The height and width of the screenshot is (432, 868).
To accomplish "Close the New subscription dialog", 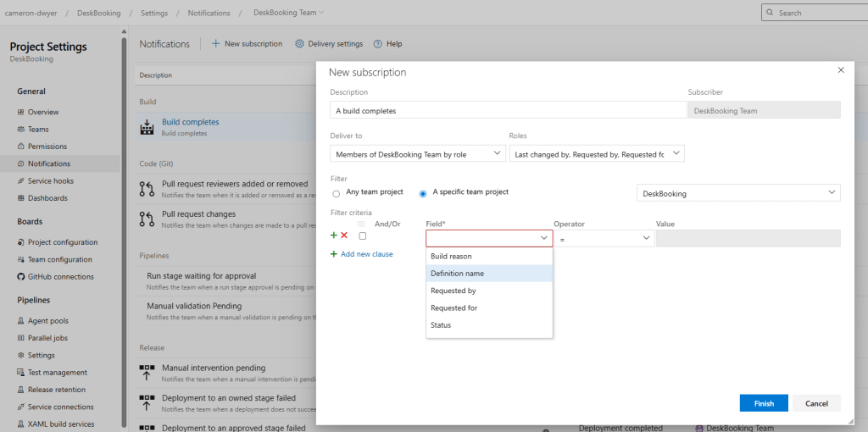I will (841, 70).
